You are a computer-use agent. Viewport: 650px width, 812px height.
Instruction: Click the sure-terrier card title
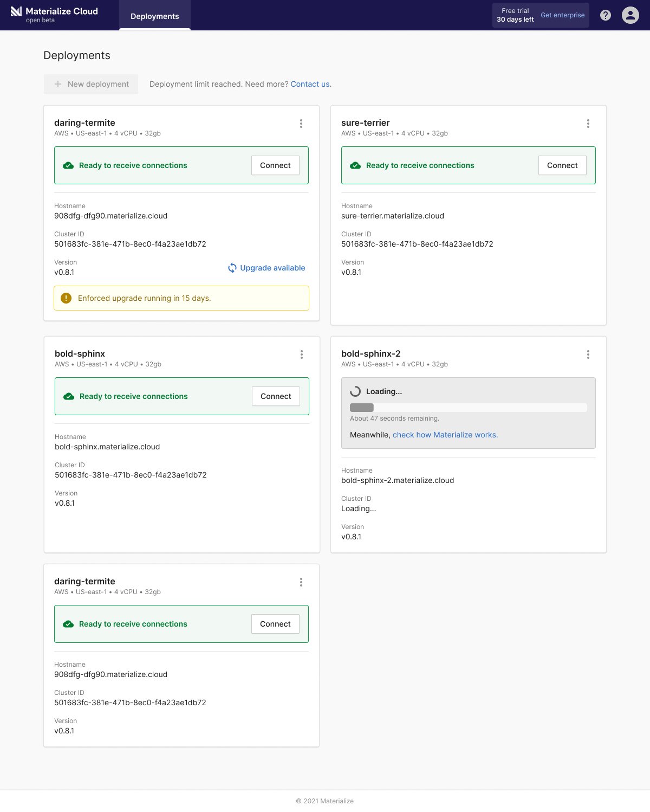pyautogui.click(x=366, y=123)
